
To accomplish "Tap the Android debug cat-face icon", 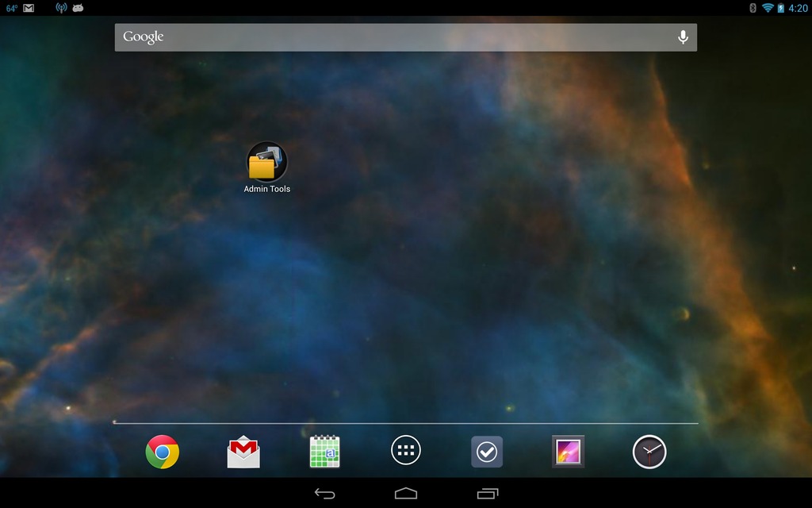I will click(78, 8).
